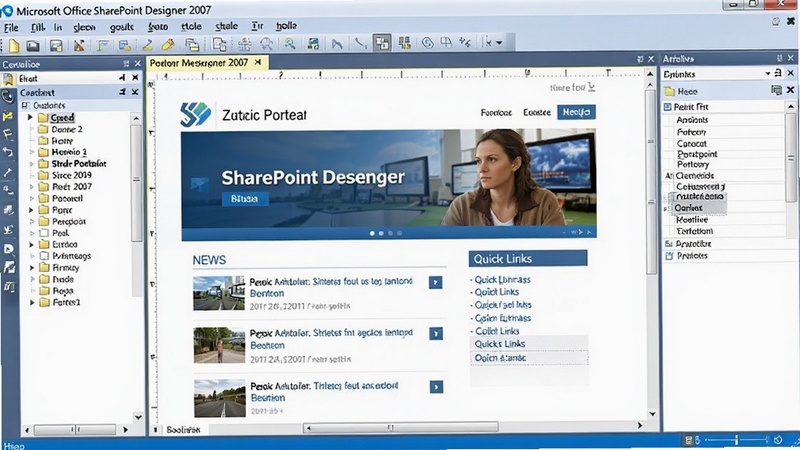Select the Pantgoint item in right panel
Screen dimensions: 800x450
697,154
